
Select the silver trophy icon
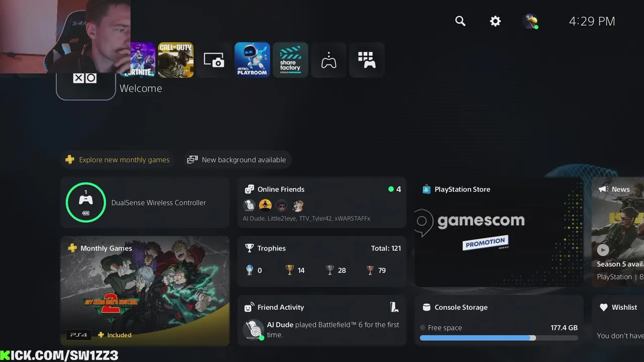coord(330,270)
